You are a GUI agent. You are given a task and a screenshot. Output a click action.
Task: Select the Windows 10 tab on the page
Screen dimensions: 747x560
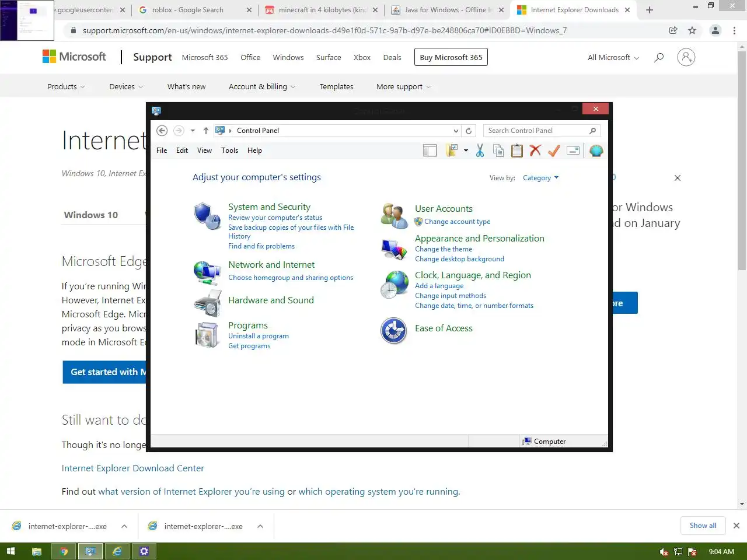91,215
